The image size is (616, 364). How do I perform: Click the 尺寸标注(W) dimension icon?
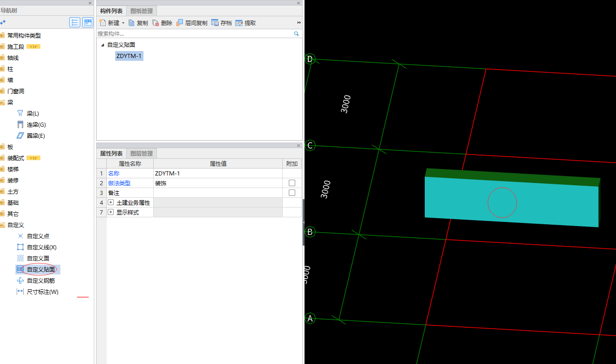click(20, 292)
